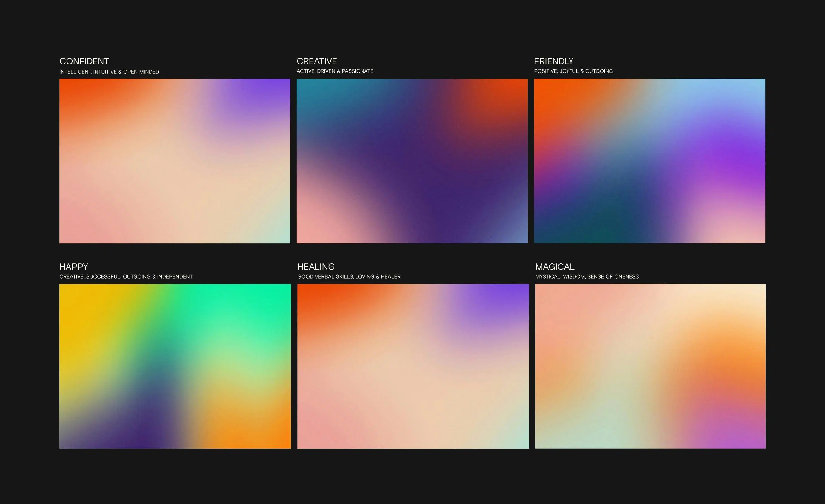Click the Friendly gradient image

pyautogui.click(x=649, y=161)
